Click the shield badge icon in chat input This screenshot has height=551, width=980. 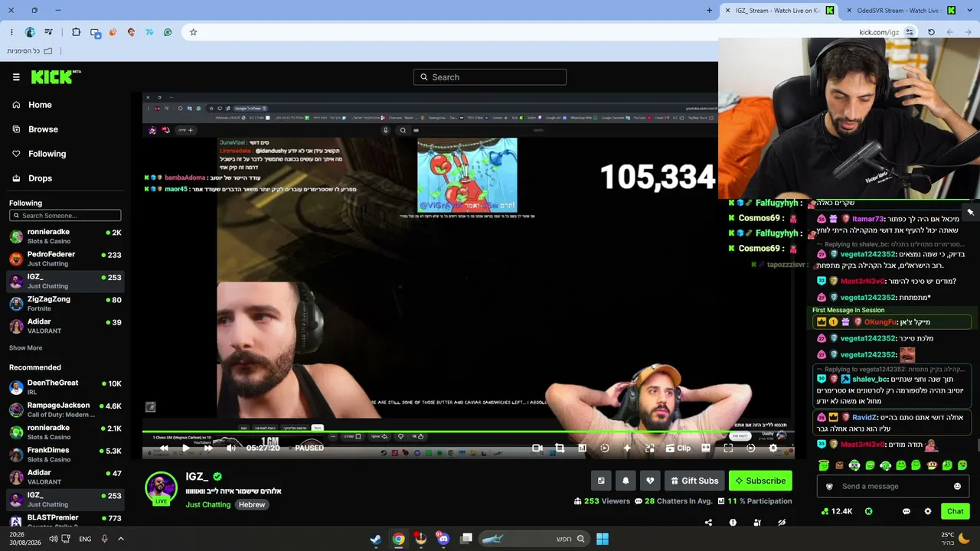pos(829,487)
